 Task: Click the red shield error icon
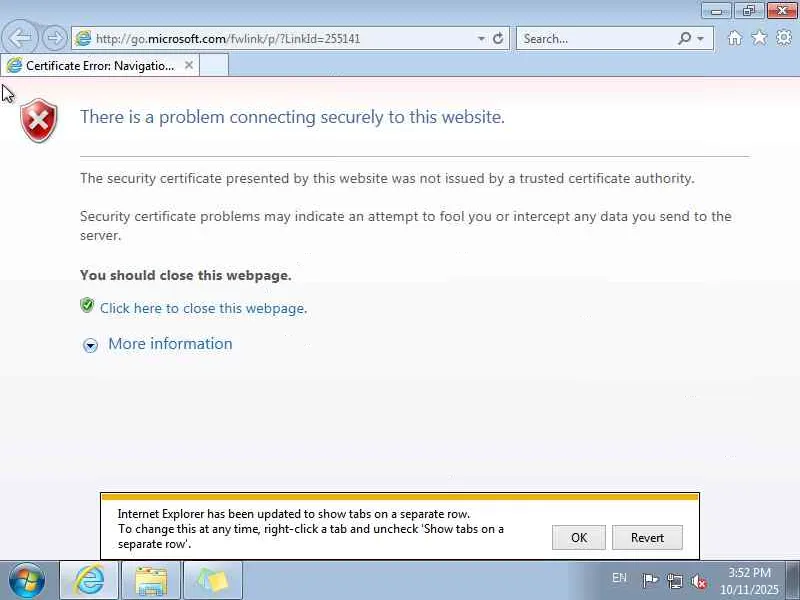[x=39, y=120]
